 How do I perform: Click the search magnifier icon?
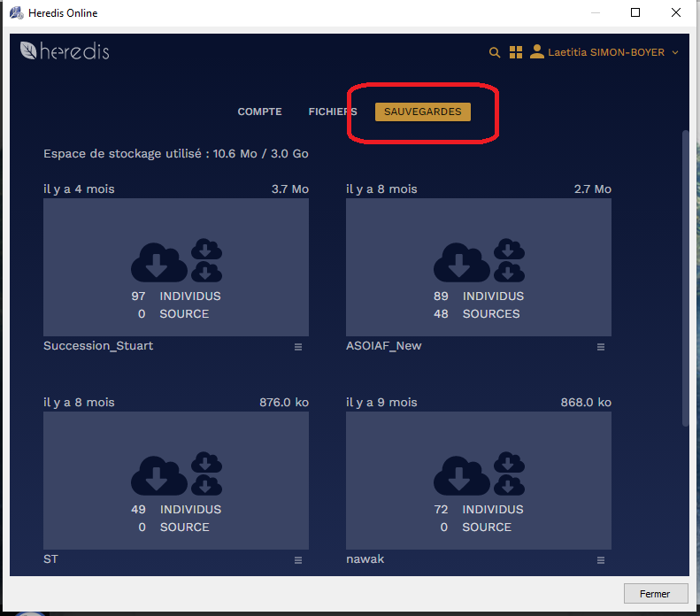click(494, 53)
